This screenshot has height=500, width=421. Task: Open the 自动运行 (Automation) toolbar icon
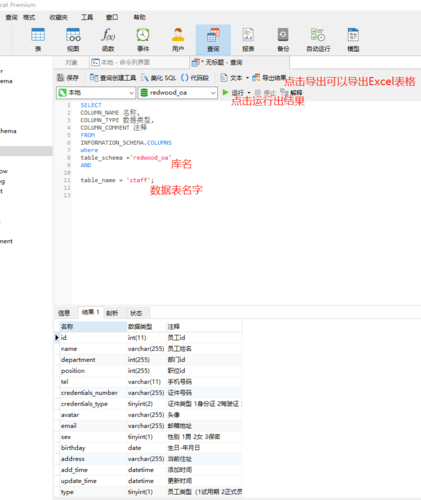click(318, 40)
